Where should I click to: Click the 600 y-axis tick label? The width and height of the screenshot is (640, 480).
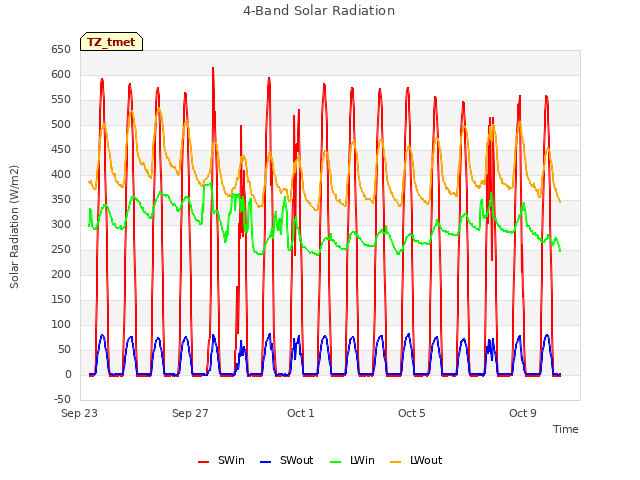(61, 75)
